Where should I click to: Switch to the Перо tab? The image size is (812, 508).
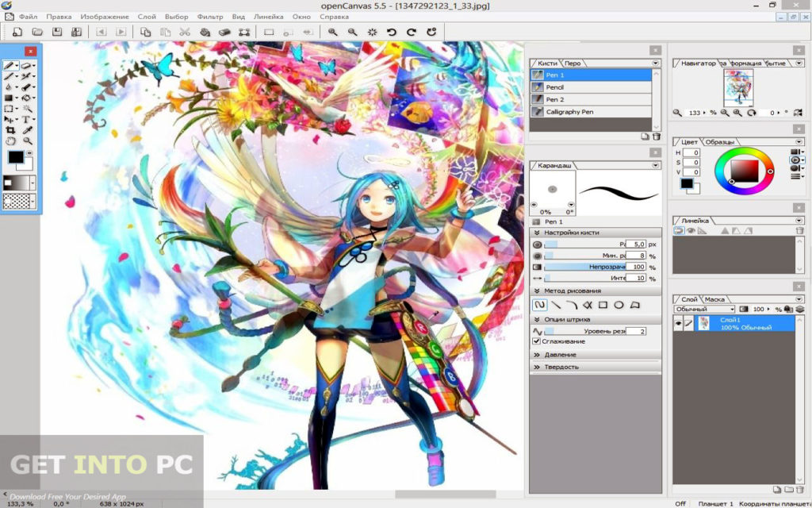click(573, 63)
